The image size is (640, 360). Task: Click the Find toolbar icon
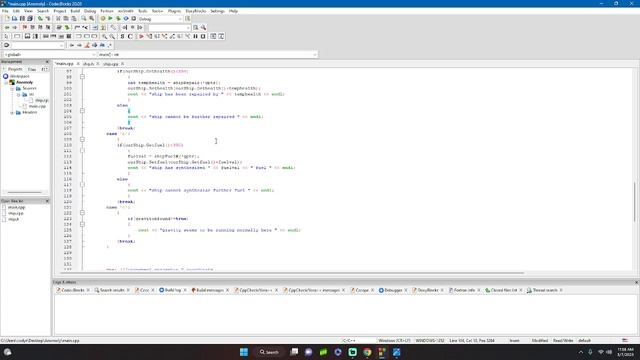(x=84, y=19)
